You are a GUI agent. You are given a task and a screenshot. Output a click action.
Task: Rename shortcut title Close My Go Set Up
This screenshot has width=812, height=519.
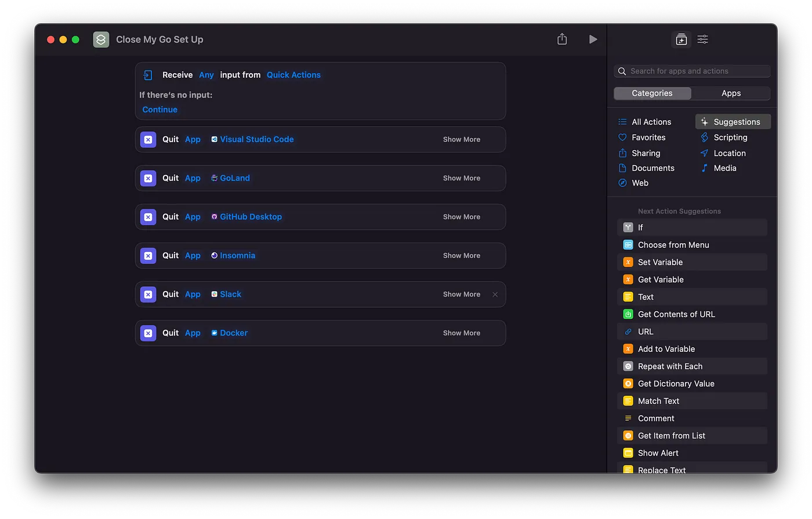159,39
